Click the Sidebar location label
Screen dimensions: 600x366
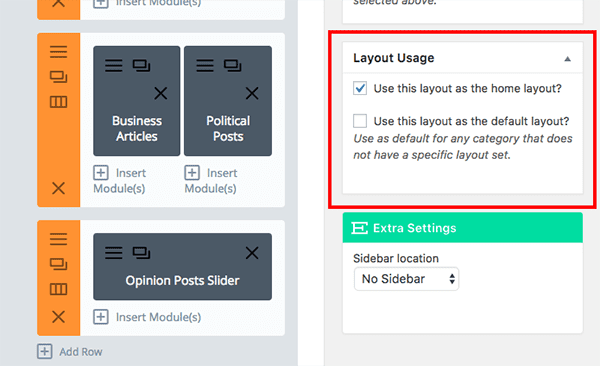tap(396, 258)
